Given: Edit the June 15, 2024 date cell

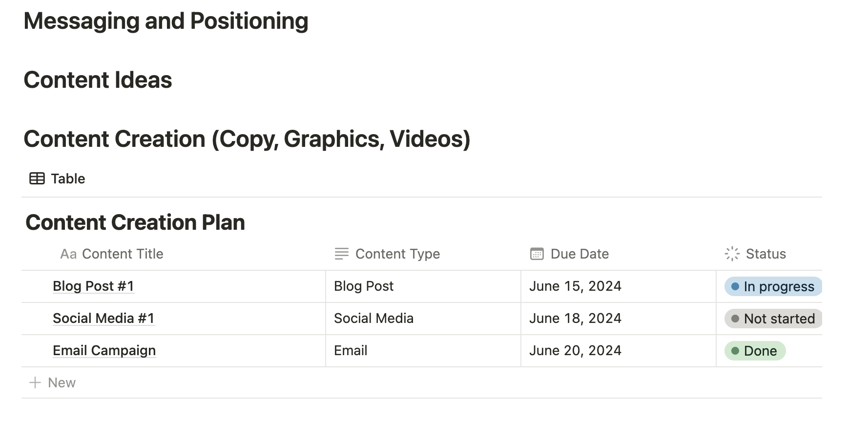Looking at the screenshot, I should coord(575,286).
